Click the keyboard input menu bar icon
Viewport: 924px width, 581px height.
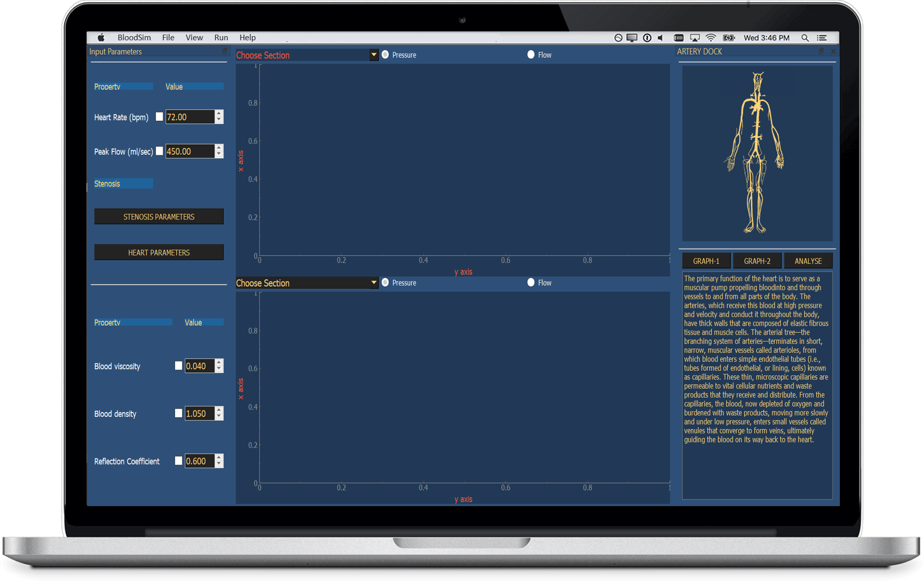point(679,38)
